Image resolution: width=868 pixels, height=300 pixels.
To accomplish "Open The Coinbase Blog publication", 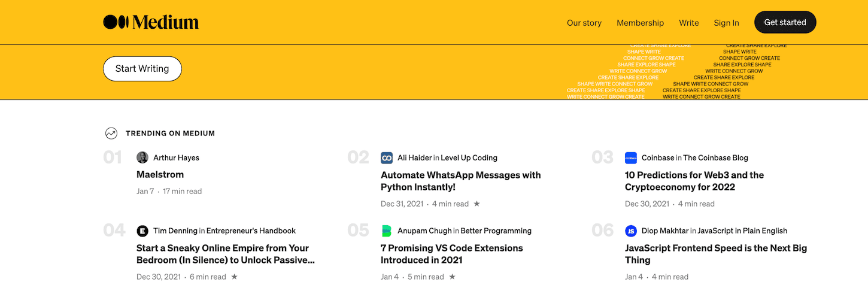I will click(716, 157).
